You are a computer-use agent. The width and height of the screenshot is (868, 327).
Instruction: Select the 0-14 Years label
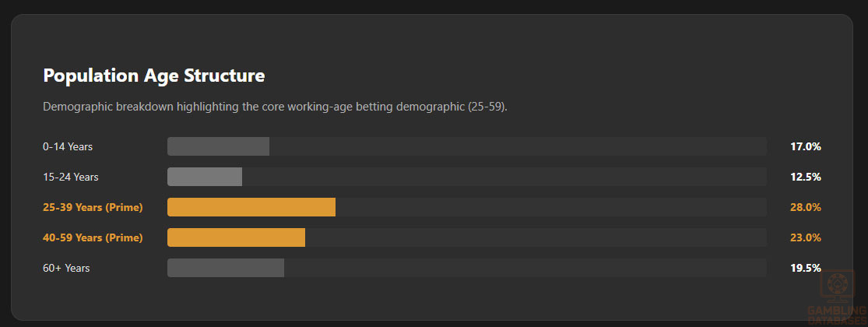(x=68, y=146)
